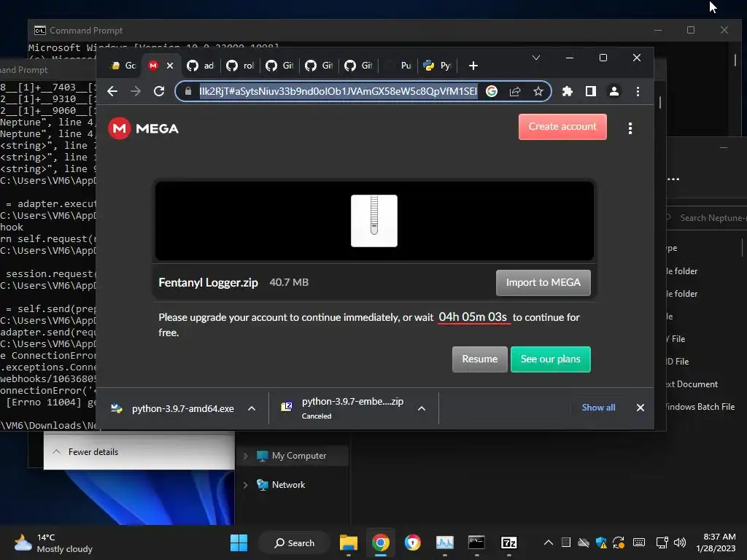Viewport: 747px width, 560px height.
Task: Open the volume tray icon
Action: click(680, 542)
